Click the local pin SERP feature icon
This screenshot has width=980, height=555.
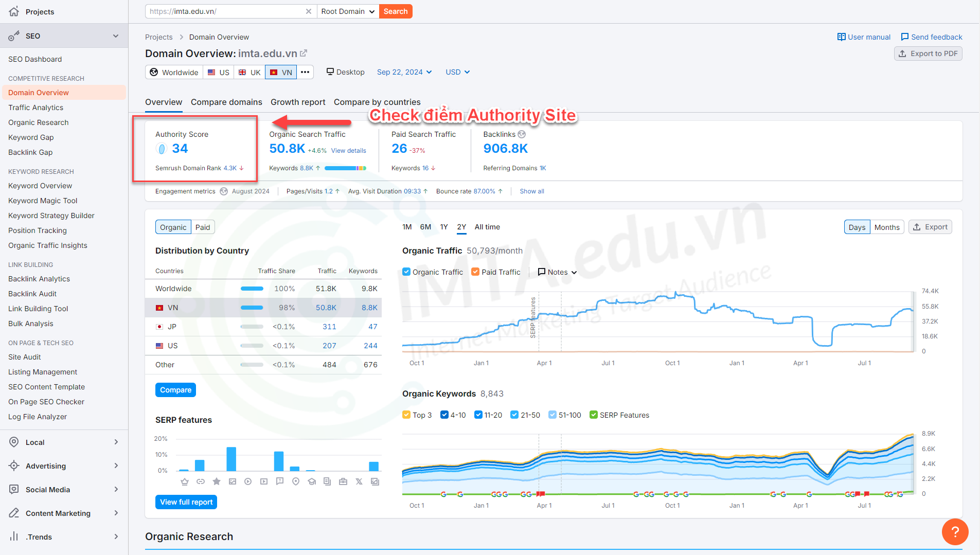tap(296, 481)
